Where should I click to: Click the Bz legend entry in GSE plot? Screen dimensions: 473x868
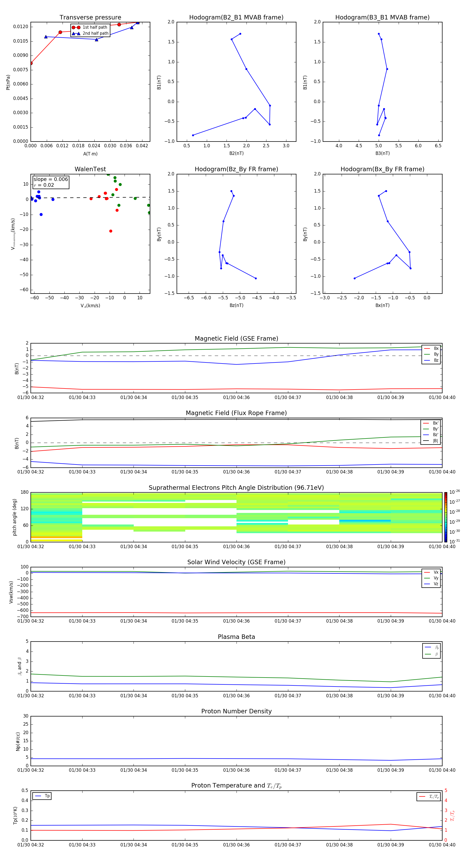431,360
